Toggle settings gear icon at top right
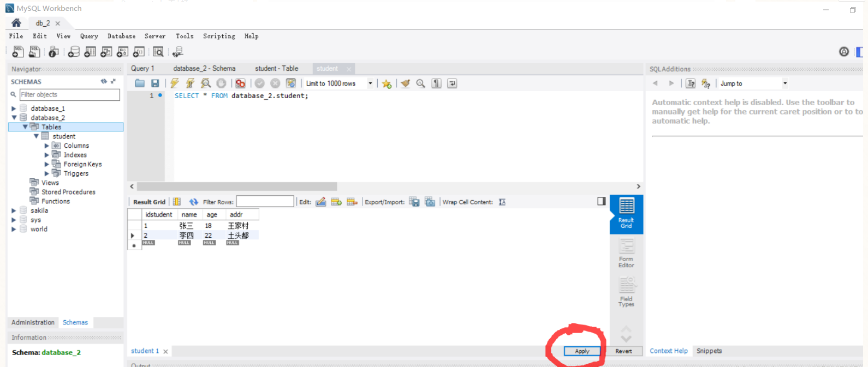 844,52
